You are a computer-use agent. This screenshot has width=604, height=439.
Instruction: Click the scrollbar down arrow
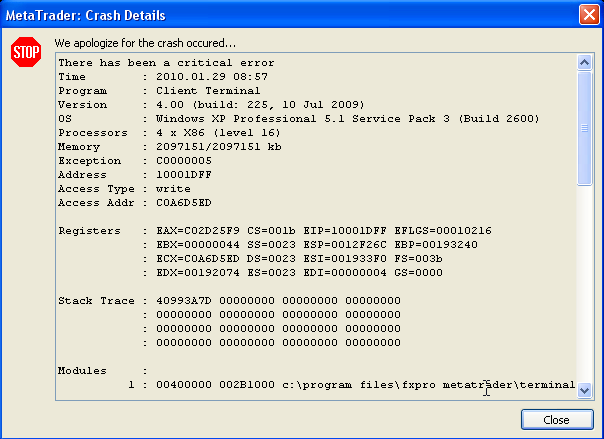coord(584,390)
